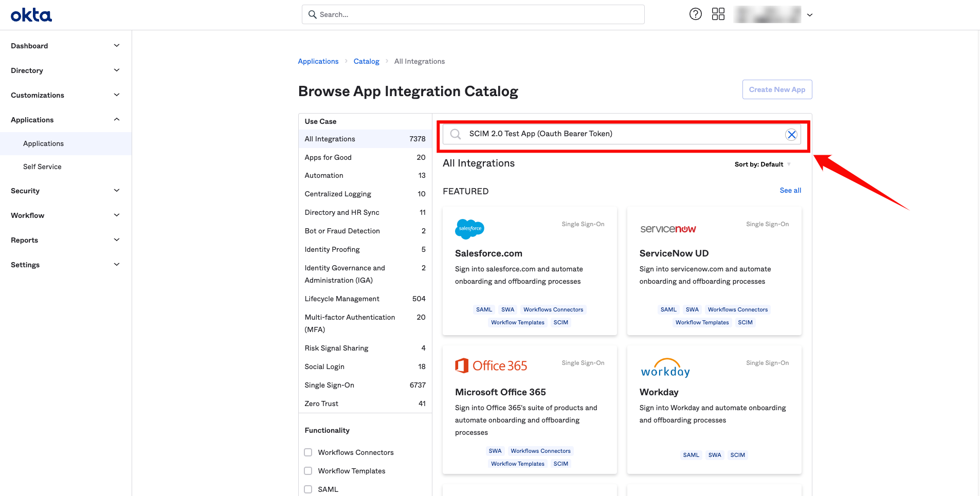980x496 pixels.
Task: Open the Salesforce.com integration title
Action: pos(488,253)
